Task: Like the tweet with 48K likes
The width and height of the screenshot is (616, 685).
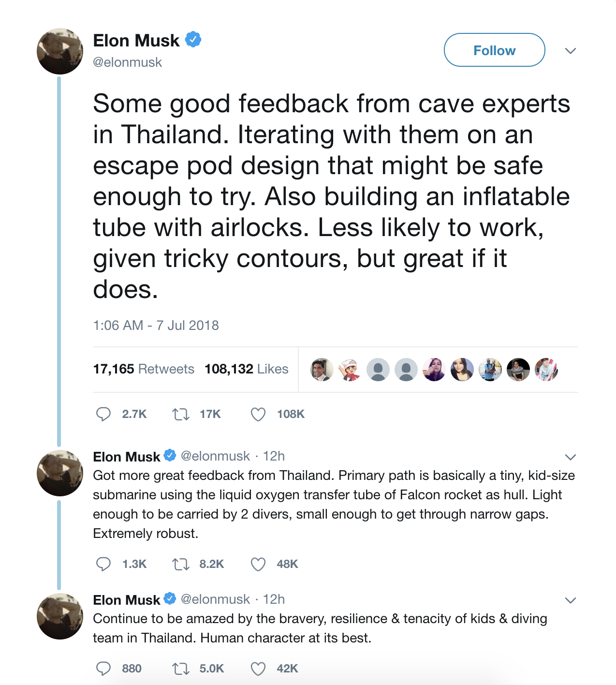Action: coord(258,564)
